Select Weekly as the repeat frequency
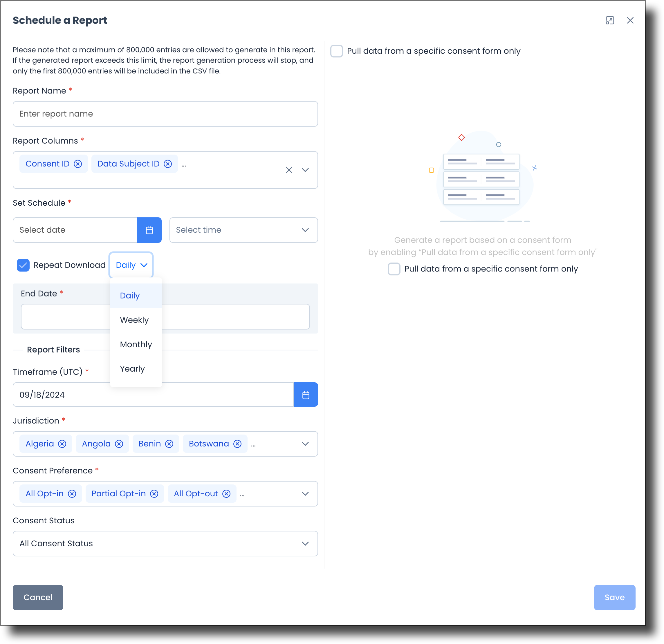This screenshot has width=664, height=644. [134, 320]
